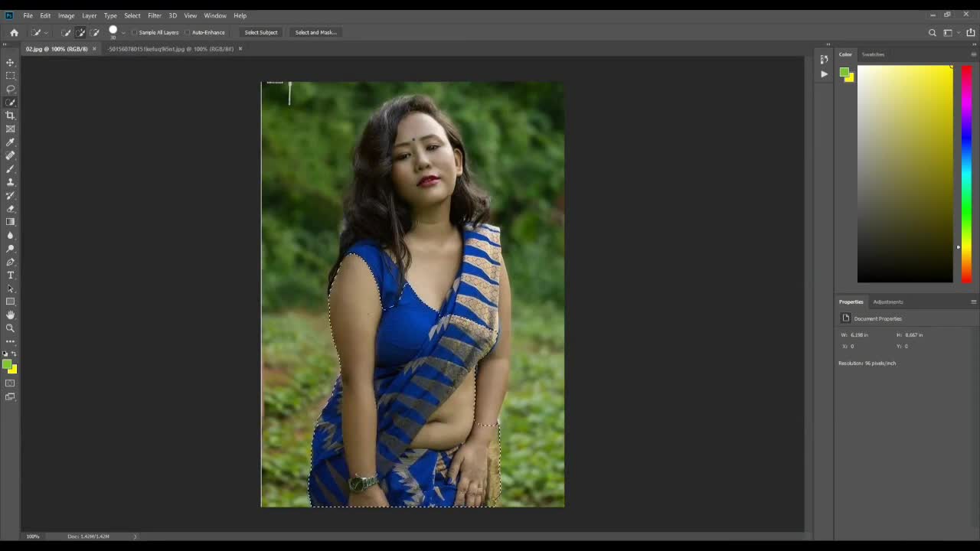This screenshot has height=551, width=980.
Task: Select the Horizontal Type tool
Action: pos(10,275)
